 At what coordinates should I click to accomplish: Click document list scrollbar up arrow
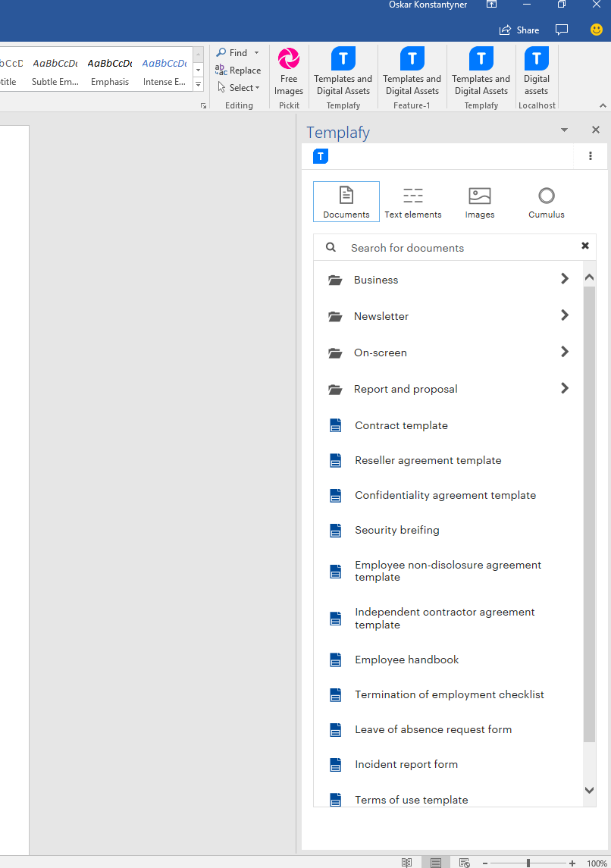[x=590, y=277]
